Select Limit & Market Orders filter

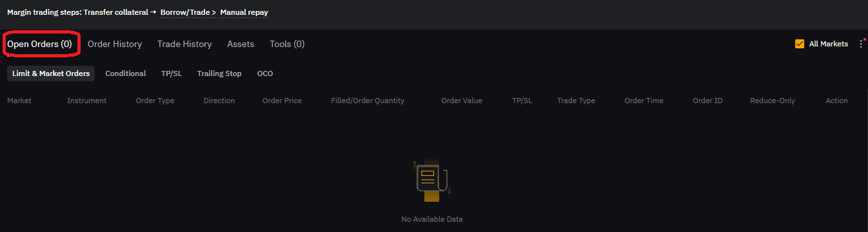point(51,73)
